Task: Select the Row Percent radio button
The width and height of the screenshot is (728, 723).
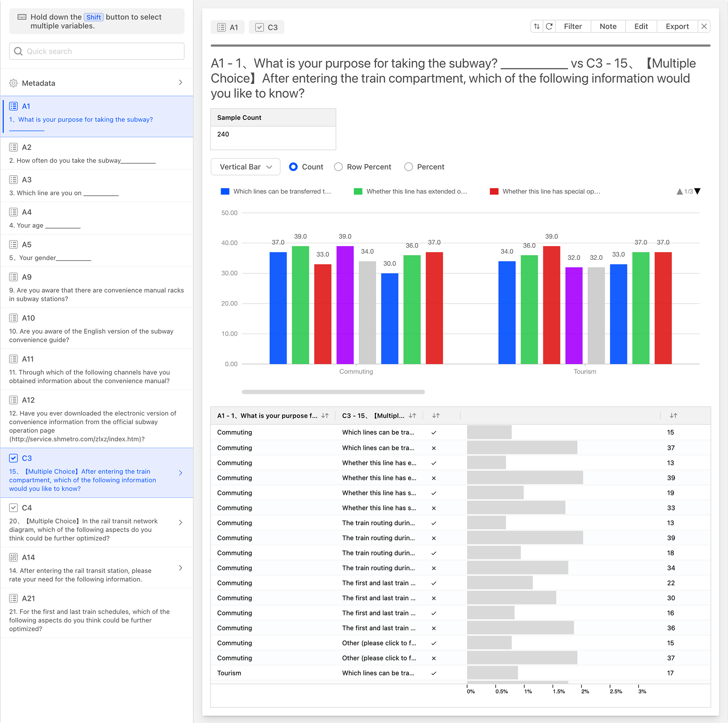Action: click(338, 167)
